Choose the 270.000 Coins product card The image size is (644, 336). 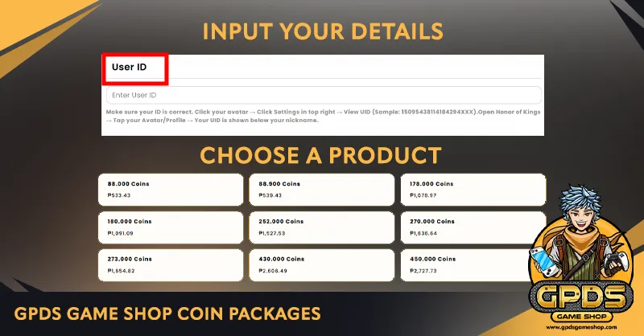point(473,227)
